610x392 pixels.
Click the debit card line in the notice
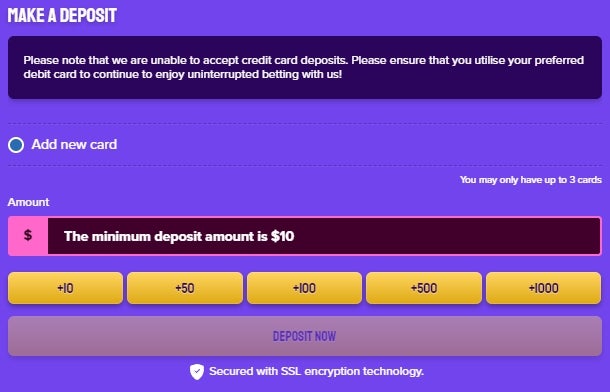click(x=183, y=74)
